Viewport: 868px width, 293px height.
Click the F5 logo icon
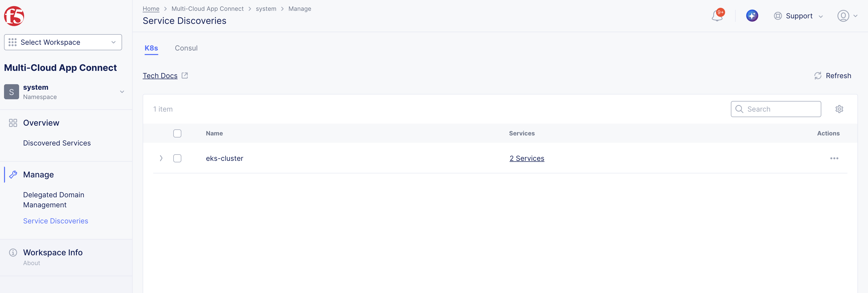[x=14, y=16]
